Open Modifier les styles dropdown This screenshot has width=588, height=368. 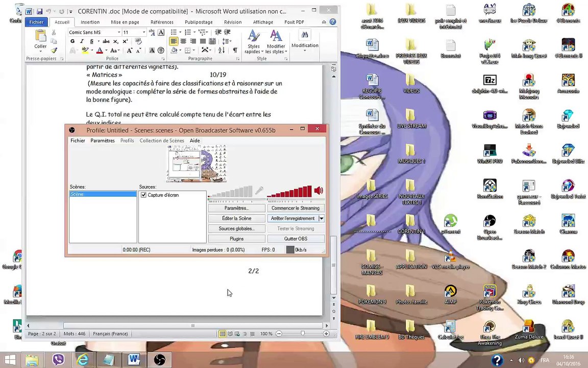pyautogui.click(x=276, y=42)
